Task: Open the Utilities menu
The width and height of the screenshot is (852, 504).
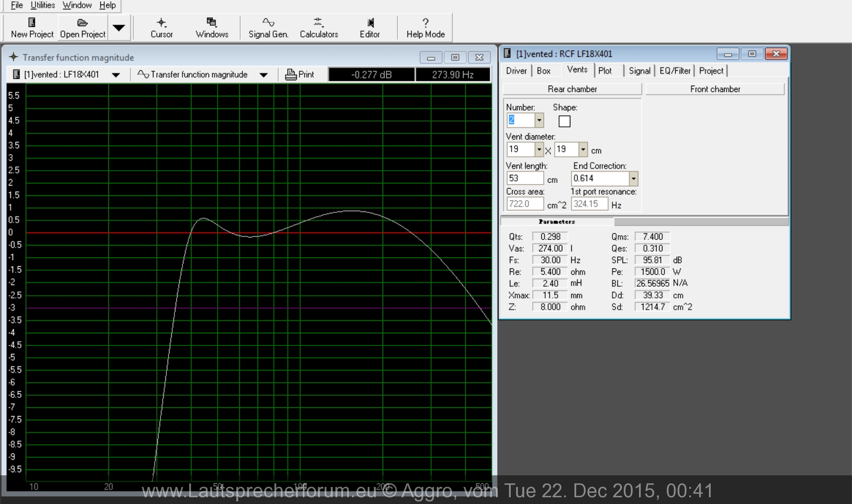Action: click(43, 5)
